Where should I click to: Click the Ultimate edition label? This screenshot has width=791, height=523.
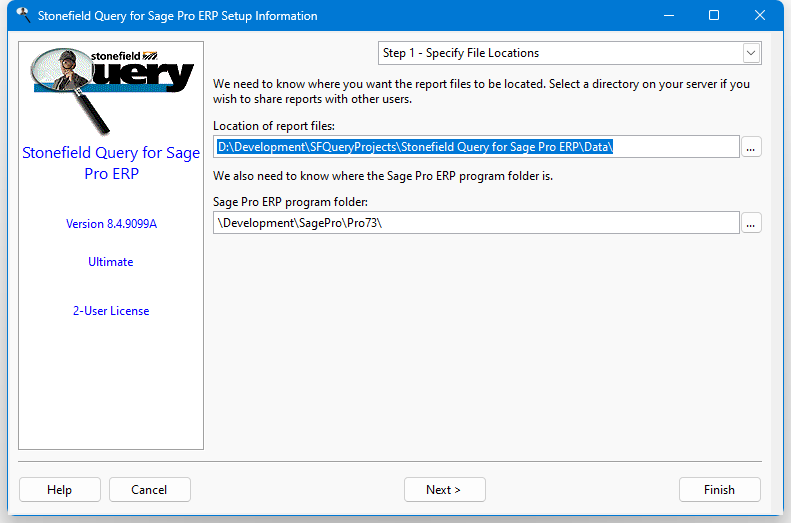(x=110, y=262)
